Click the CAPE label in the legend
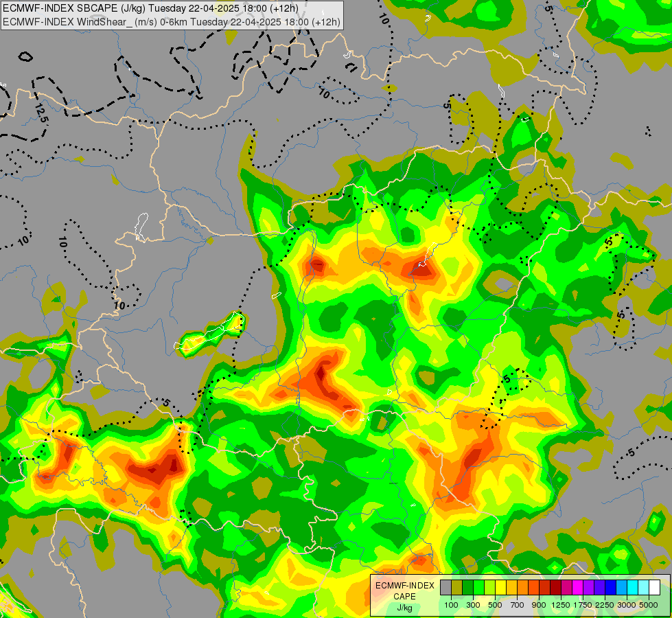Screen dimensions: 672x618 tap(404, 597)
